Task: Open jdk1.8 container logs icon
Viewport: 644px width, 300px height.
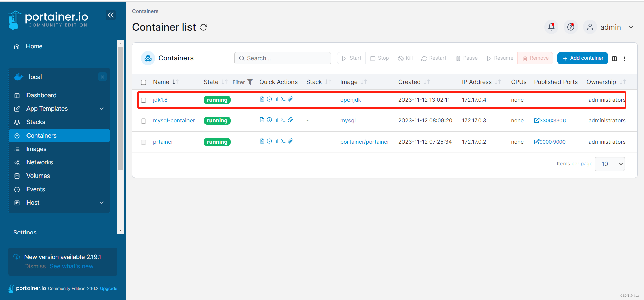Action: point(262,99)
